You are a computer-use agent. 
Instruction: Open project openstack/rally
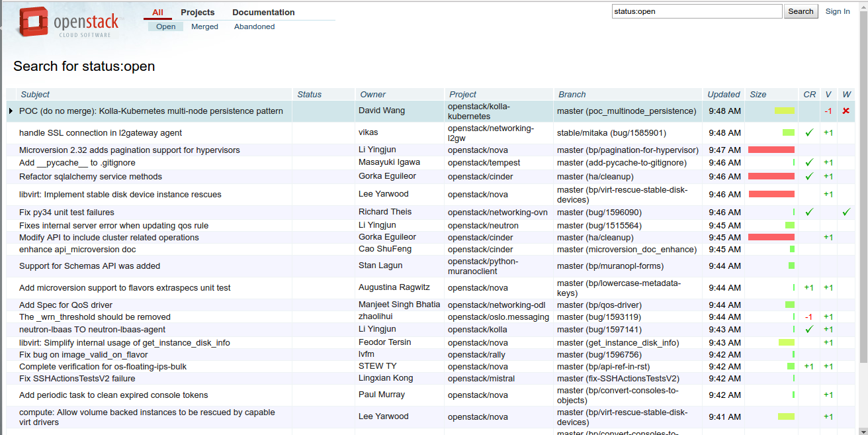click(477, 354)
